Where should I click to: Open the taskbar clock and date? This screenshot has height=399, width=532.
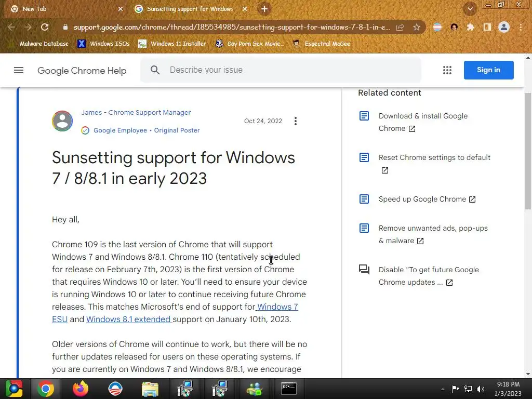click(508, 389)
